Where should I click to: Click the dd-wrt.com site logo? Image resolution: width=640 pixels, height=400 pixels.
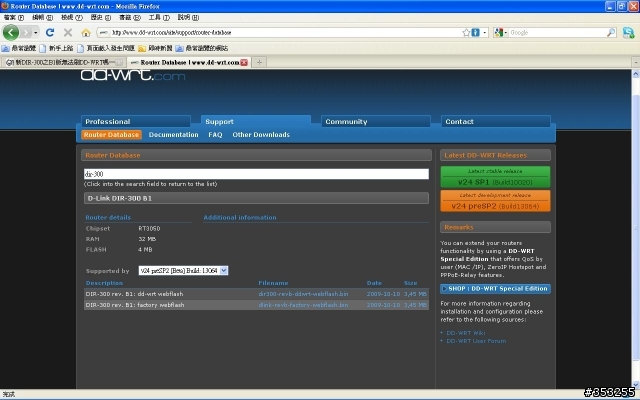(133, 76)
